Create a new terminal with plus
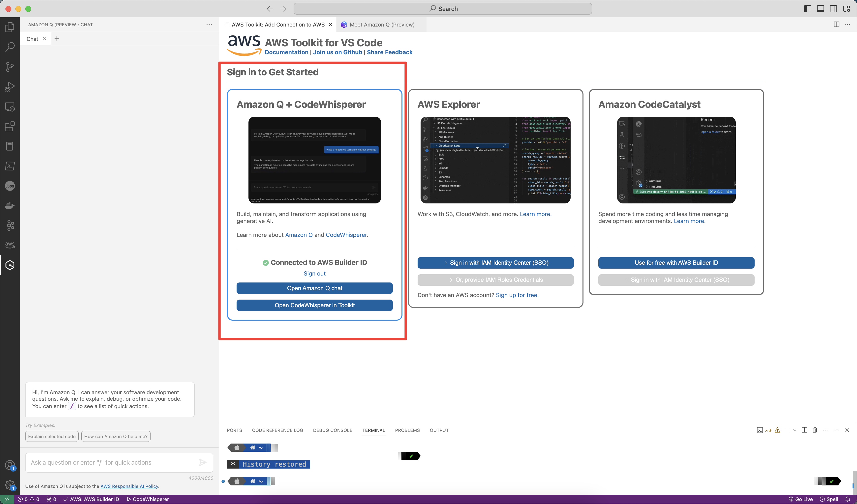The width and height of the screenshot is (857, 504). point(788,430)
